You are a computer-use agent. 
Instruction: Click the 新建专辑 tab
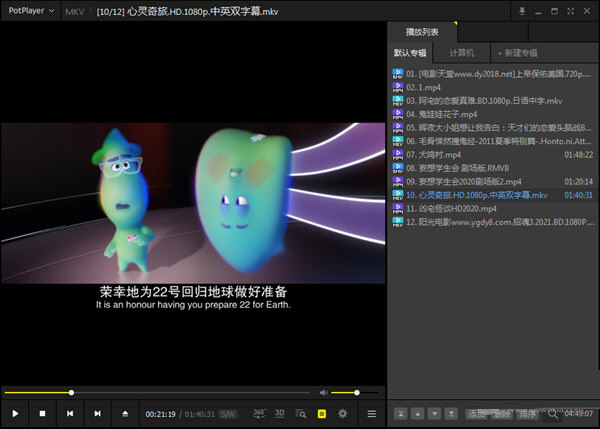517,52
